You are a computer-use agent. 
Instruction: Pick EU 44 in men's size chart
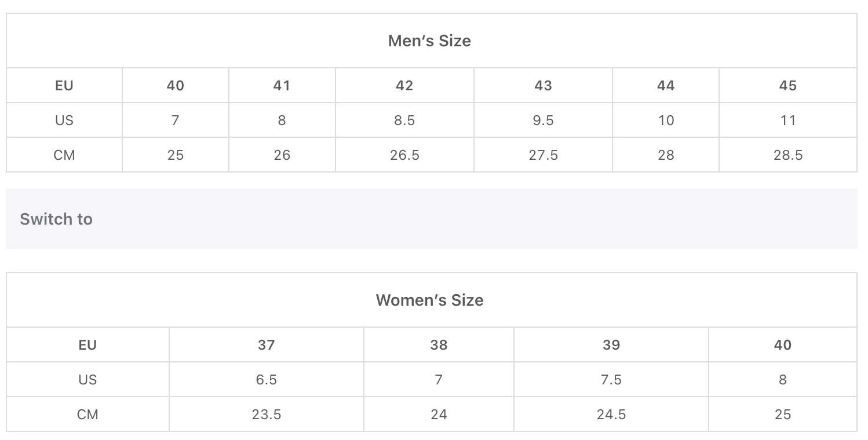click(x=666, y=86)
